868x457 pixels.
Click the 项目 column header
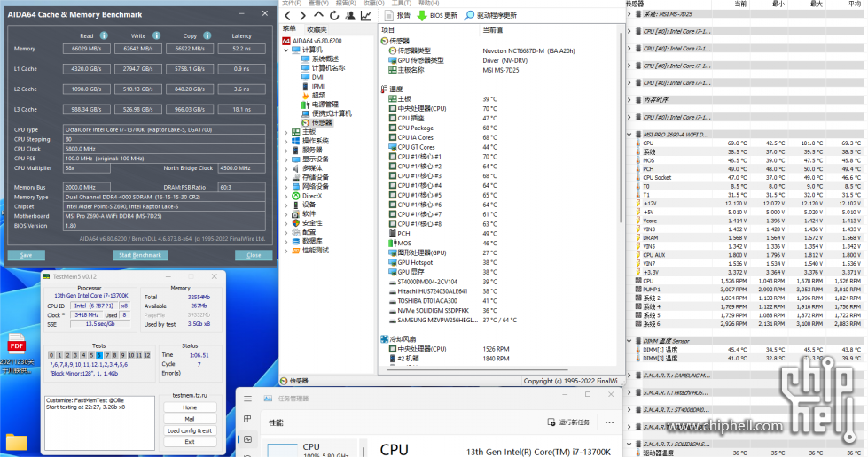388,30
